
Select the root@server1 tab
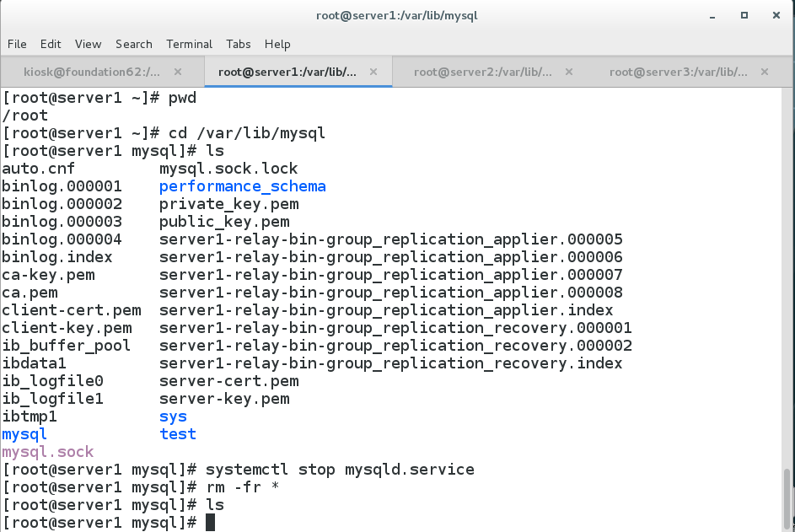pyautogui.click(x=287, y=72)
